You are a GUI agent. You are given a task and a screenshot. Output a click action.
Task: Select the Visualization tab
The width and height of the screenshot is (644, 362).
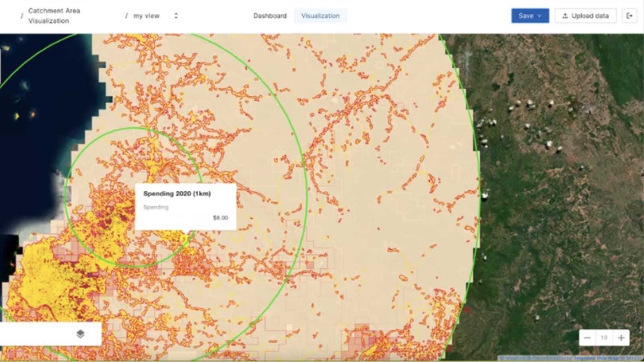320,16
